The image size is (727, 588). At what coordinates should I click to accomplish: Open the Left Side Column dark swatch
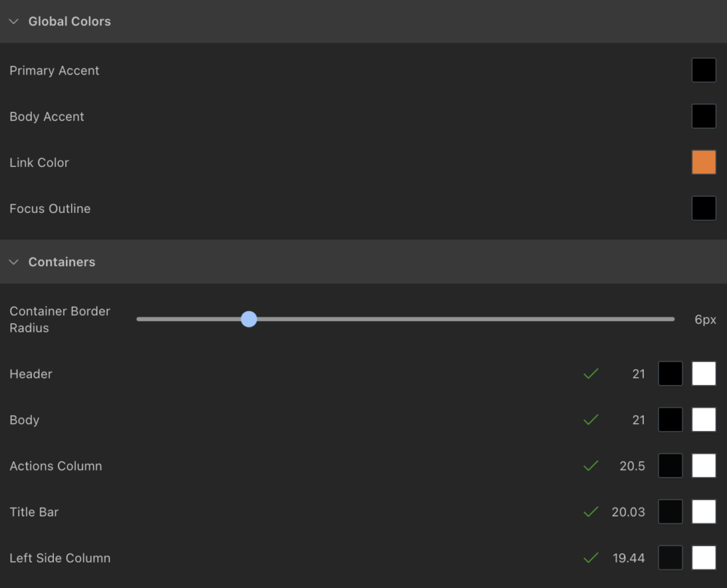tap(670, 558)
